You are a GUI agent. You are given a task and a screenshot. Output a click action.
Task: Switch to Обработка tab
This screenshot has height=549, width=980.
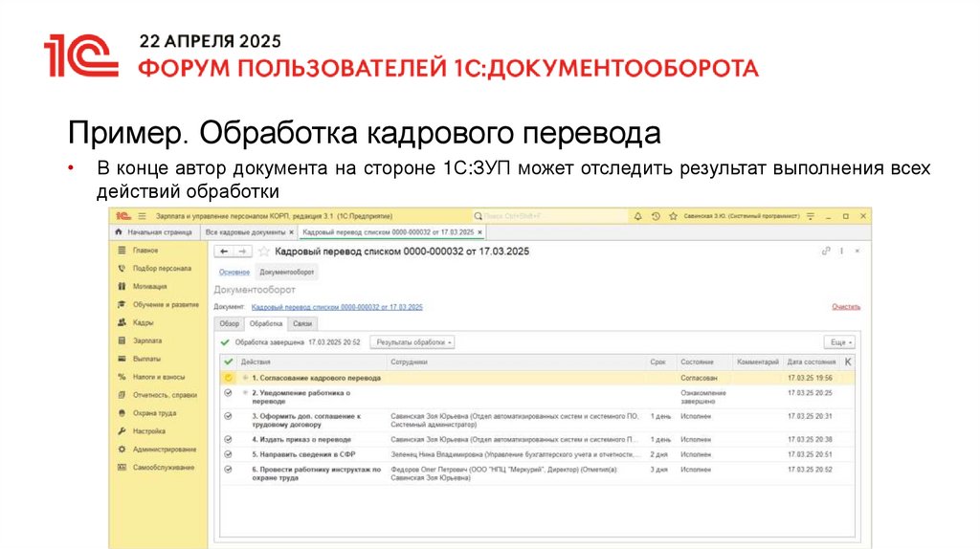(266, 323)
